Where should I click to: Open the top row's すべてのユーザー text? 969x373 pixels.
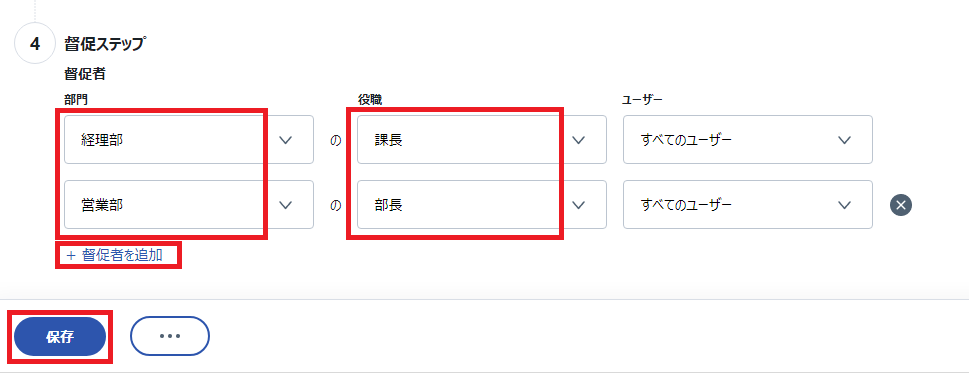[x=686, y=140]
